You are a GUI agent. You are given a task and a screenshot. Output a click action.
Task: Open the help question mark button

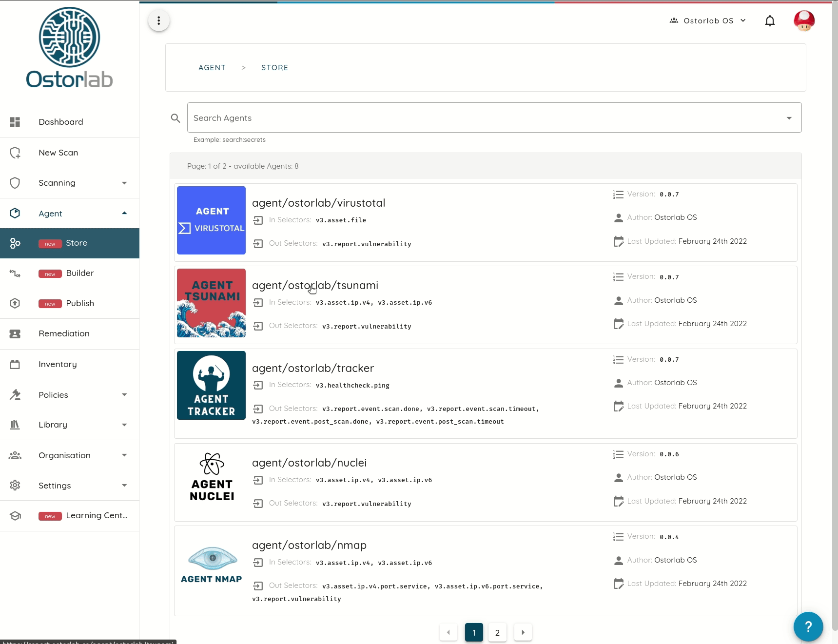click(x=808, y=626)
